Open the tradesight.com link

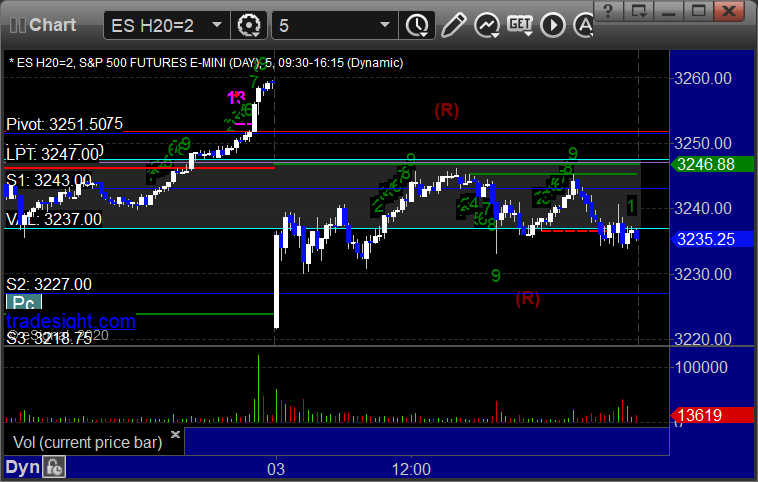pos(71,321)
